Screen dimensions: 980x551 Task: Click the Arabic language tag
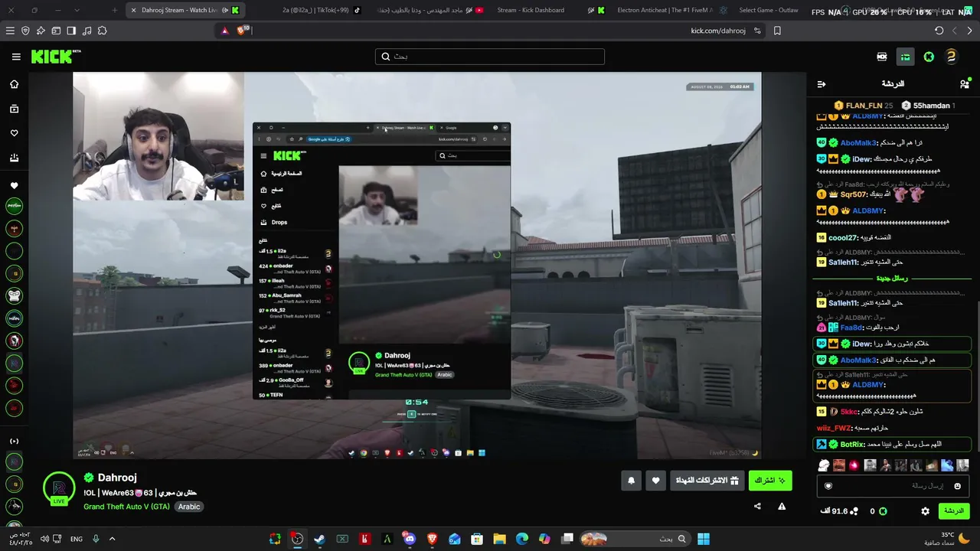(x=189, y=507)
